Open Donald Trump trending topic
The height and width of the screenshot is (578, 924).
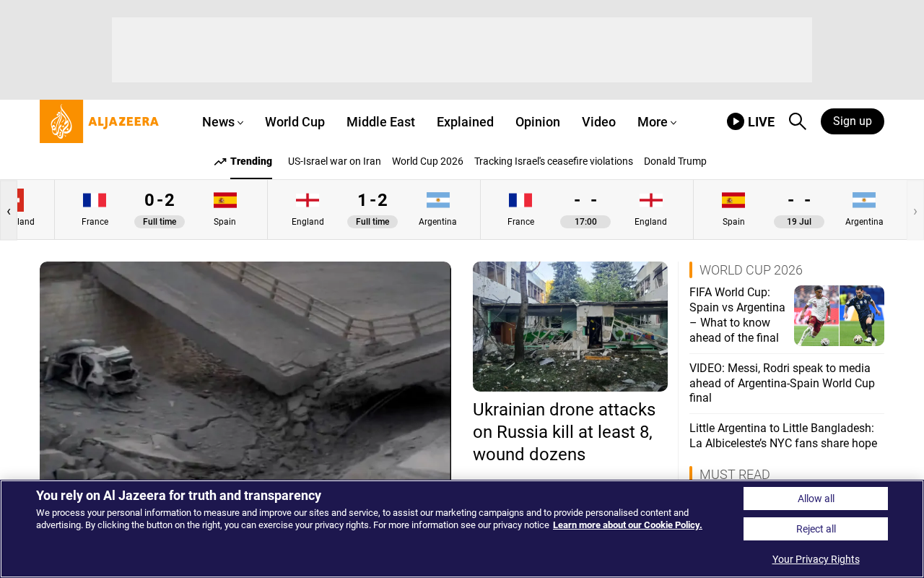[675, 161]
